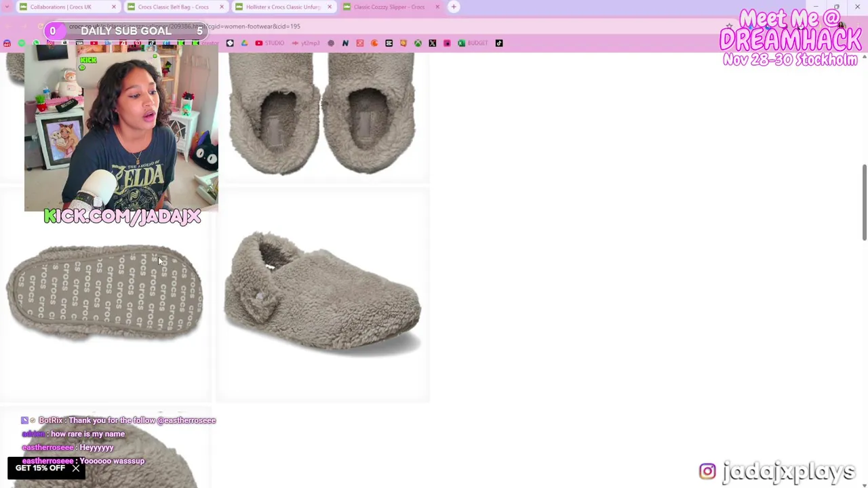Viewport: 868px width, 488px height.
Task: Open the Google Drive bookmark icon
Action: [x=244, y=43]
